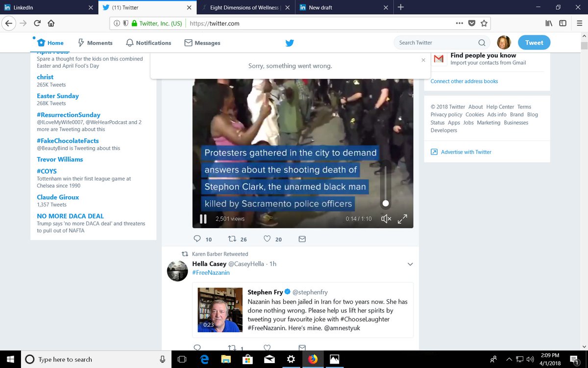Like the video tweet with 20 likes
Viewport: 588px width, 368px height.
267,239
